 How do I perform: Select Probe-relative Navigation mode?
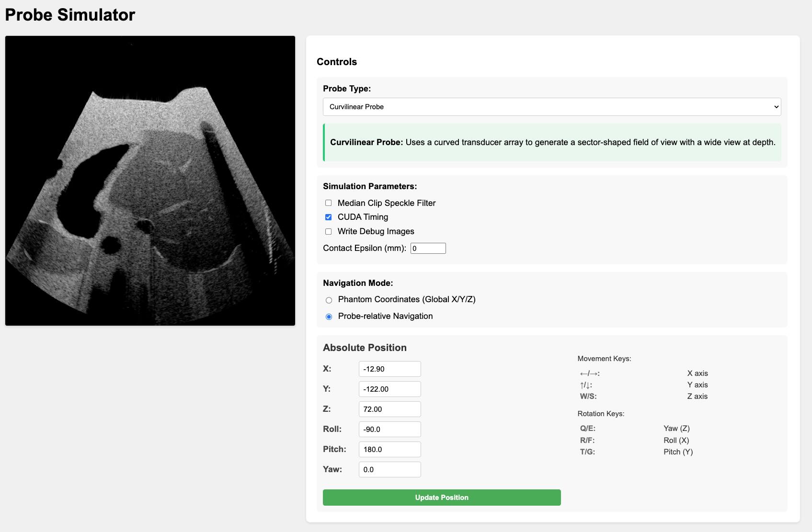(329, 316)
